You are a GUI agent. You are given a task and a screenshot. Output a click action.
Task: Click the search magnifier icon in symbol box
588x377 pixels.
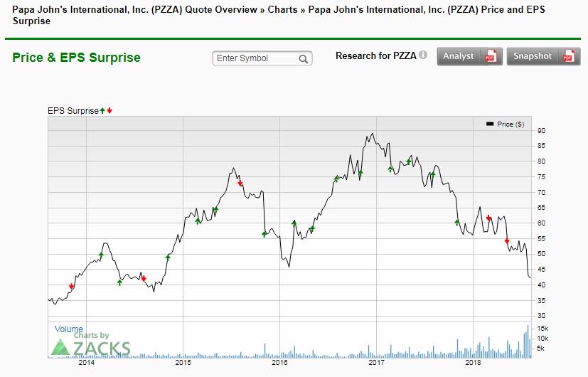tap(303, 59)
